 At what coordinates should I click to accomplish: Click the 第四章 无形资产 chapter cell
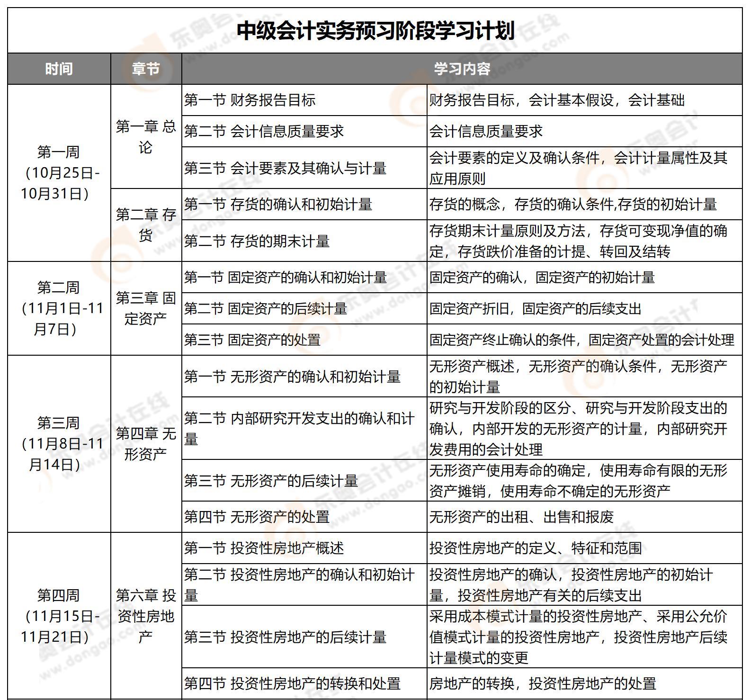146,443
